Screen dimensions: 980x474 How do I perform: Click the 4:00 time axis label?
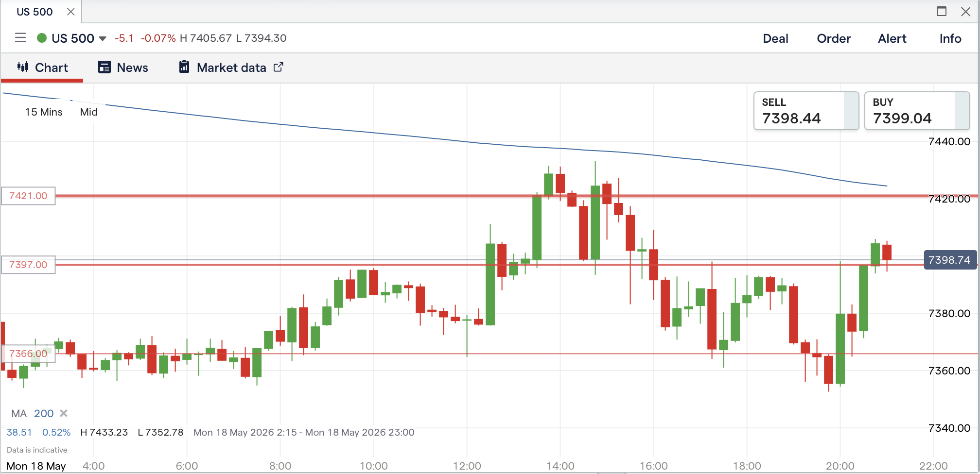pyautogui.click(x=93, y=466)
